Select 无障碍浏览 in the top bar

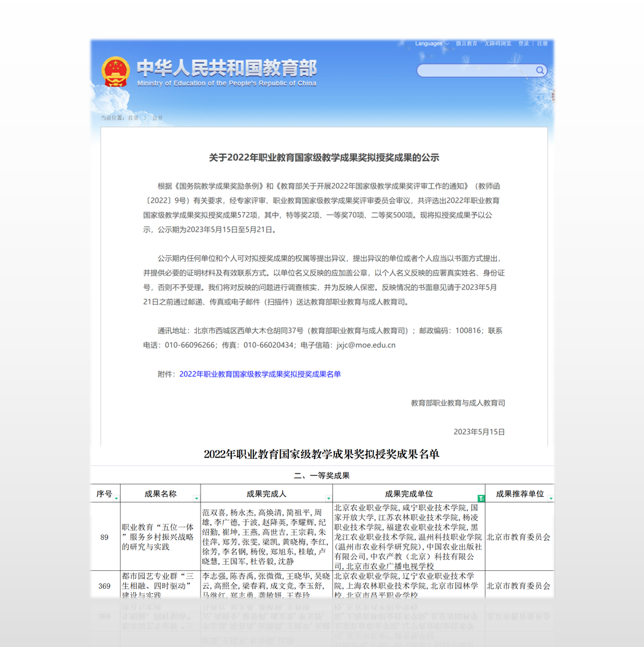[497, 44]
